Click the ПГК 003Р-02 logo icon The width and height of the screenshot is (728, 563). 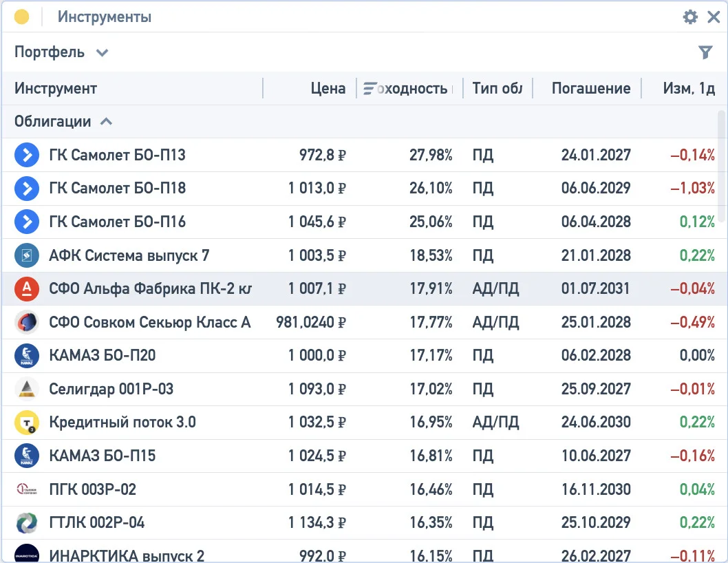pyautogui.click(x=26, y=489)
